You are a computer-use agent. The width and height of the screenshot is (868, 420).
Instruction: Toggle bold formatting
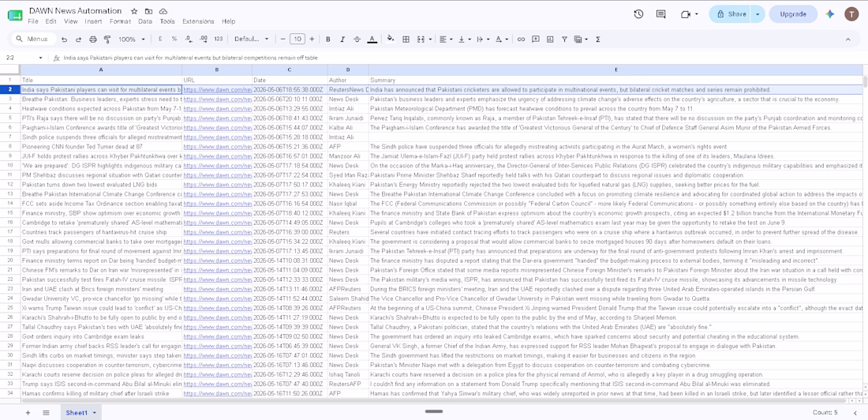328,39
